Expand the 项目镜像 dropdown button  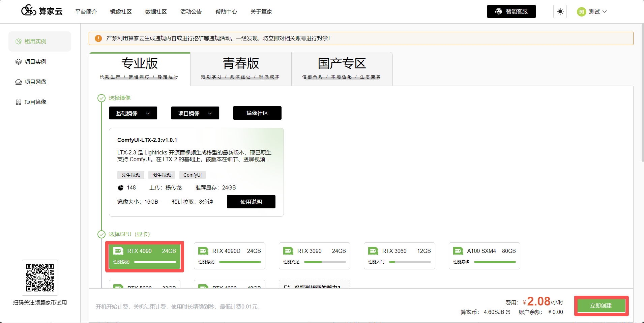coord(195,113)
